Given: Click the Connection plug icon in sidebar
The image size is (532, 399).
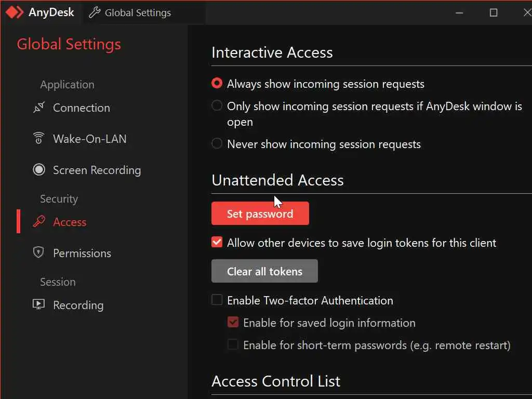Looking at the screenshot, I should pyautogui.click(x=39, y=108).
